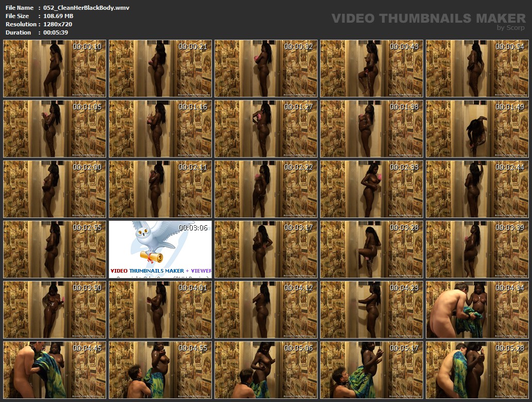The height and width of the screenshot is (402, 532).
Task: Select the thumbnail stamped 00:00:54
Action: [x=477, y=69]
